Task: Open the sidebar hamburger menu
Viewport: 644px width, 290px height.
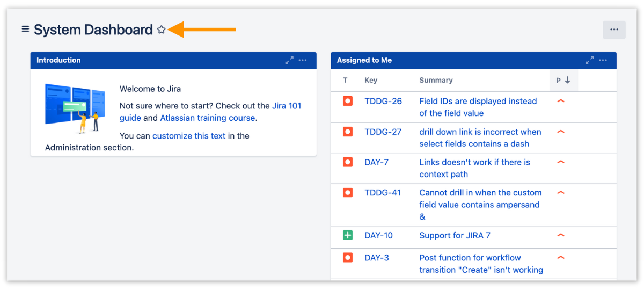Action: [25, 29]
